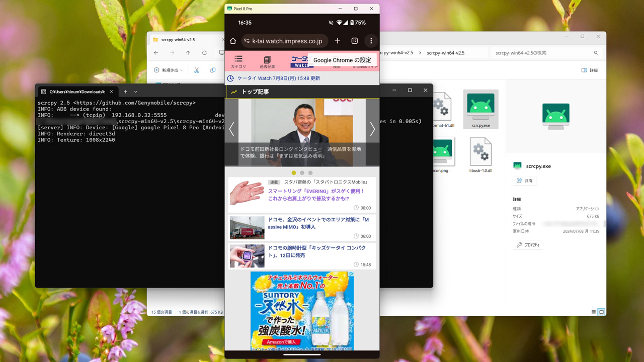Screen dimensions: 644x362
Task: Switch Explorer to compact list view
Action: [594, 312]
